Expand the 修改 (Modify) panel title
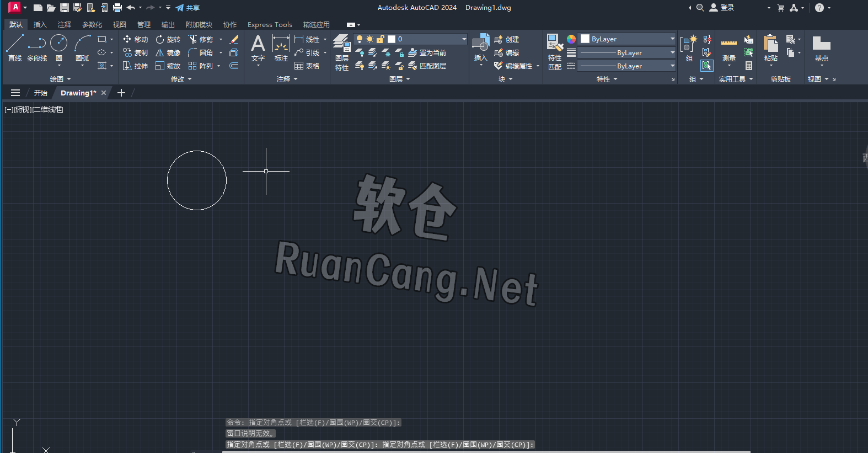This screenshot has width=868, height=453. tap(181, 79)
